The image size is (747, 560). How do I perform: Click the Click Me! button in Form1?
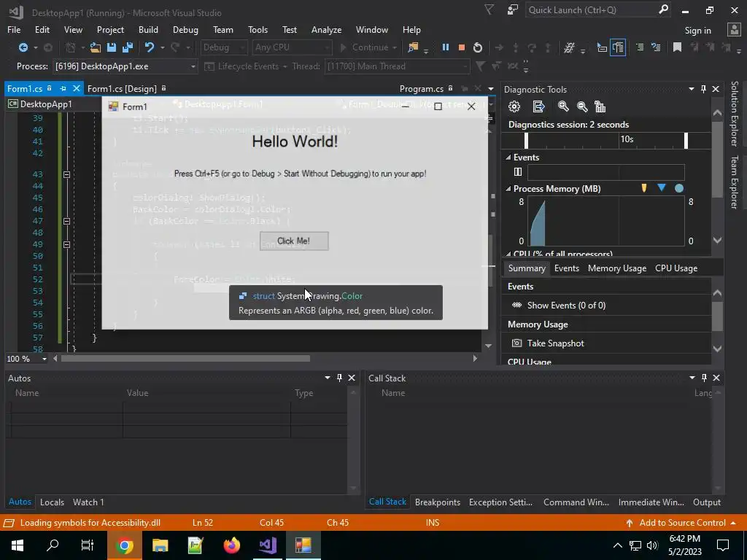point(294,241)
